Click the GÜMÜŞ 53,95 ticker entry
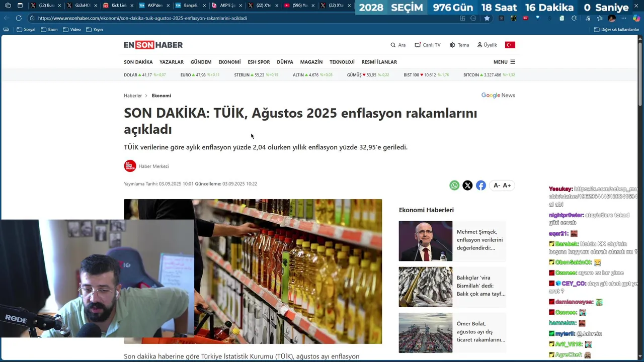 pyautogui.click(x=368, y=75)
